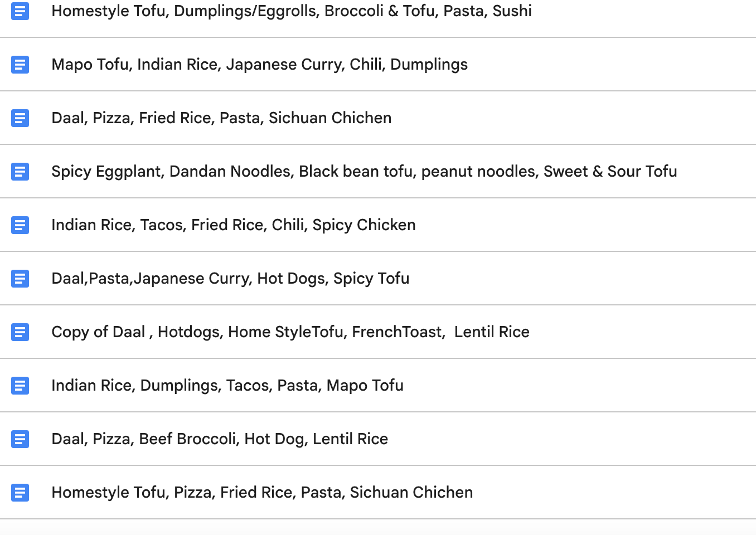The width and height of the screenshot is (756, 535).
Task: Open the Daal, Pizza, Beef Broccoli document
Action: [x=219, y=439]
